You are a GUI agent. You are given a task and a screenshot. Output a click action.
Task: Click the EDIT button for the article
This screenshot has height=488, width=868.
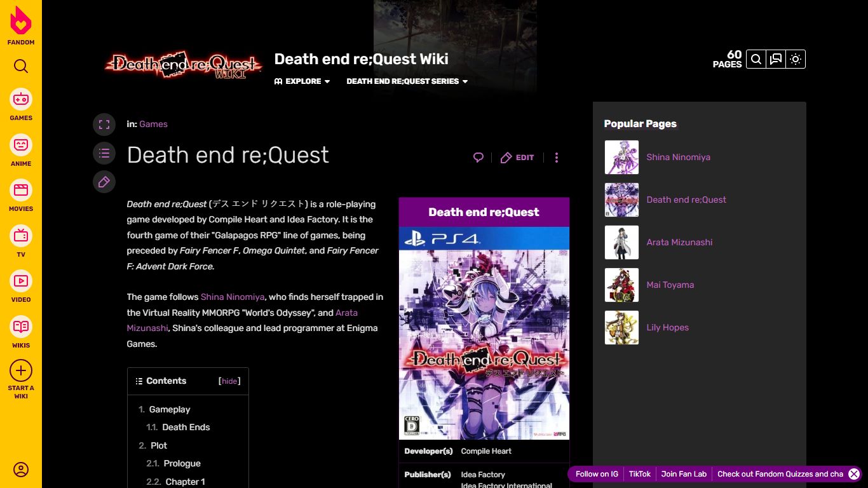point(517,158)
